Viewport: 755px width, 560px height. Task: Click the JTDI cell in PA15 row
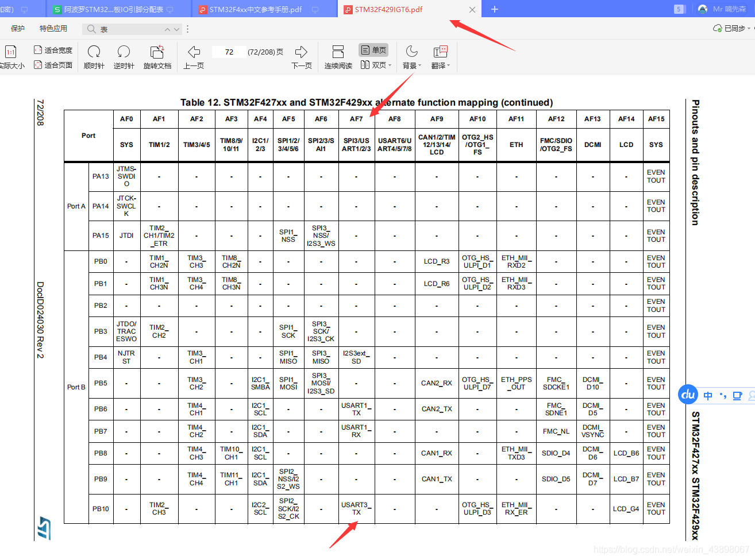[126, 235]
